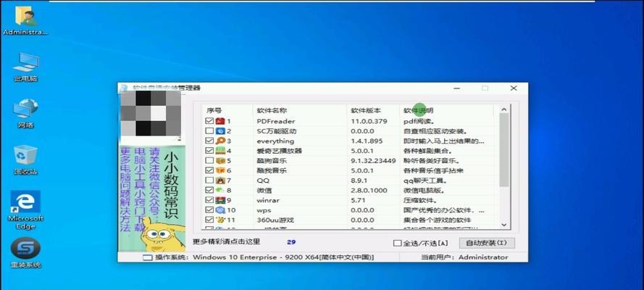The width and height of the screenshot is (644, 290).
Task: Check the SC万能驱动 checkbox
Action: 209,131
